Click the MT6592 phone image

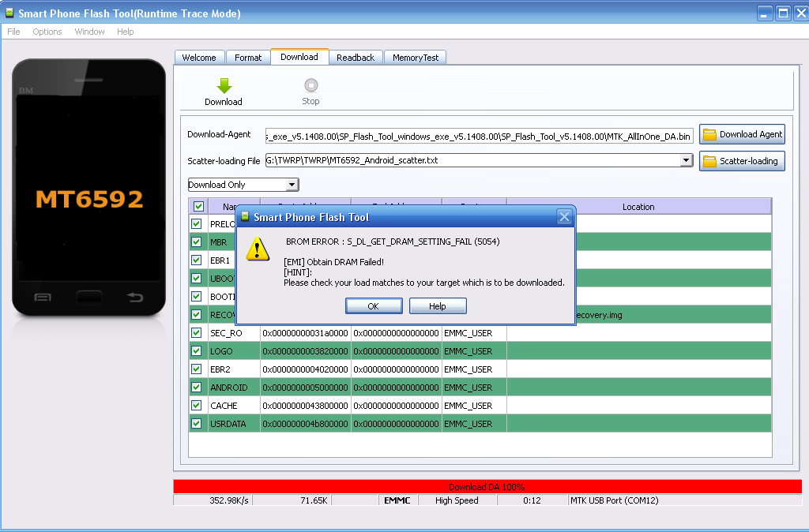(88, 189)
